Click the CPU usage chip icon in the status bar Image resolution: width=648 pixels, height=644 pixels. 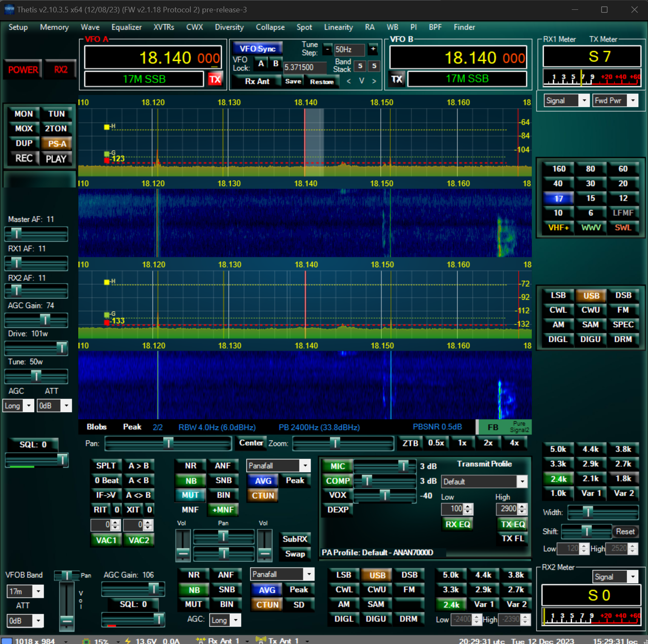[x=86, y=641]
